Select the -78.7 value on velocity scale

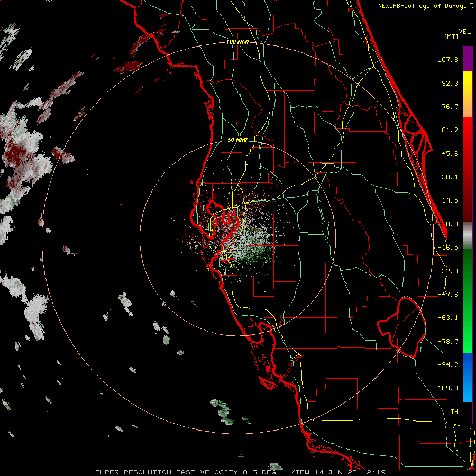click(448, 342)
